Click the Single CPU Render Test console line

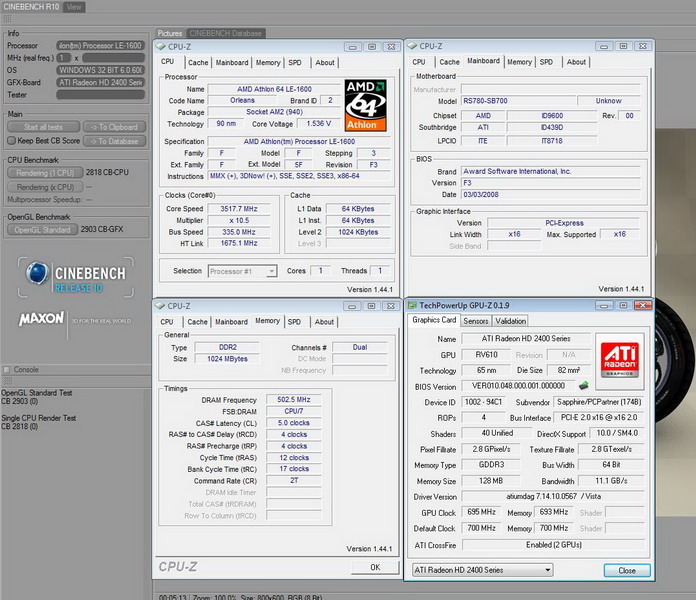[x=39, y=418]
